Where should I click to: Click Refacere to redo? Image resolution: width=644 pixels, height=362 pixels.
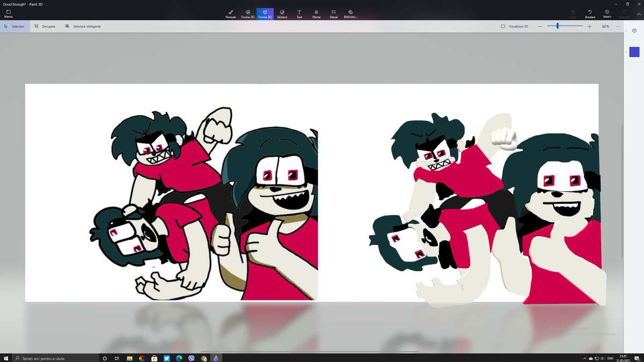624,14
